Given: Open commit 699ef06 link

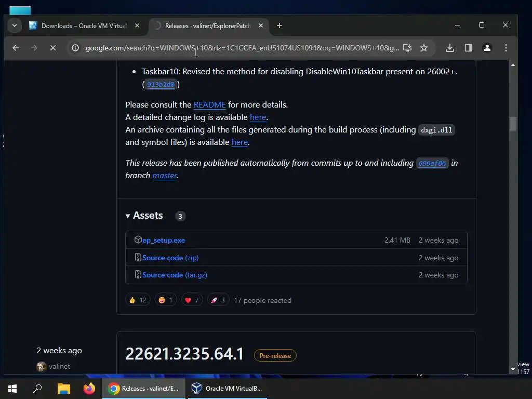Looking at the screenshot, I should pyautogui.click(x=432, y=163).
